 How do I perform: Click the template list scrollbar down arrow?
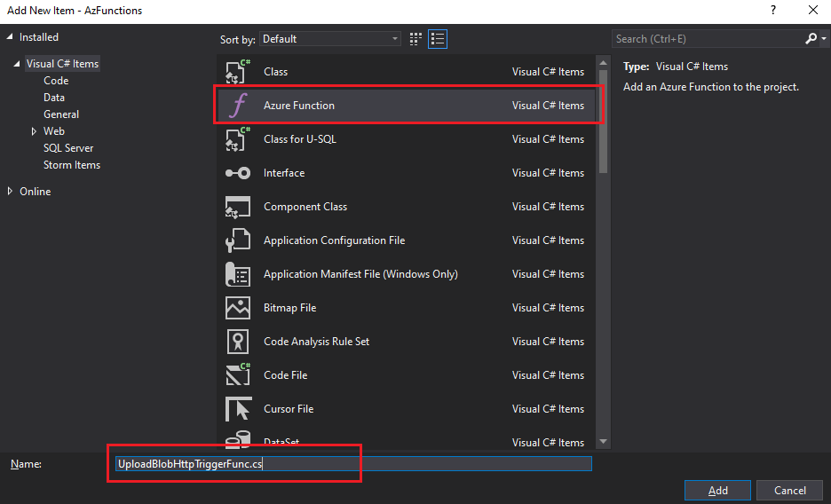[604, 441]
